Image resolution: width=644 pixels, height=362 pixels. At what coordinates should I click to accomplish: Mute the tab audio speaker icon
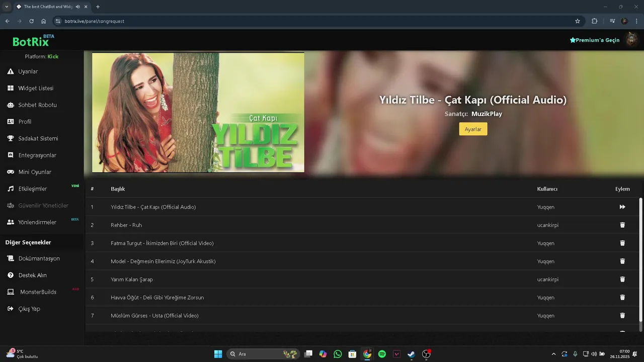pyautogui.click(x=78, y=7)
